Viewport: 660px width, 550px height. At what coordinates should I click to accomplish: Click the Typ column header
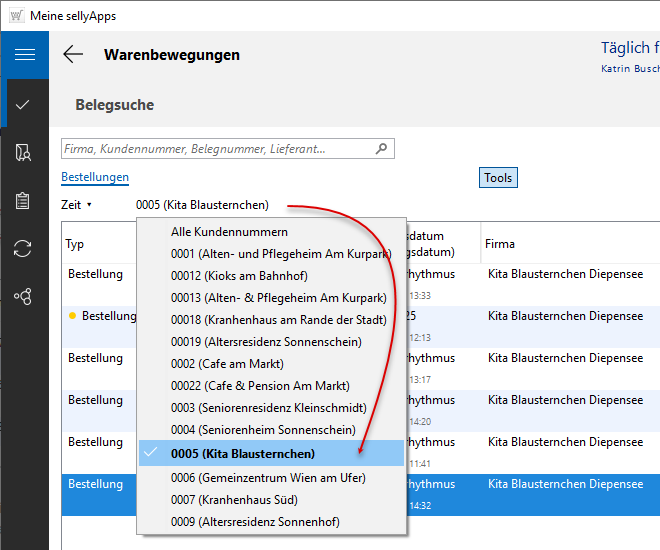click(75, 244)
